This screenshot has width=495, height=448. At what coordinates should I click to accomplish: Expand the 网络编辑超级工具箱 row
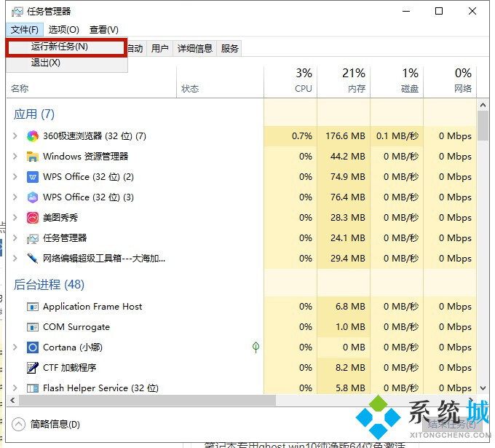pos(15,259)
